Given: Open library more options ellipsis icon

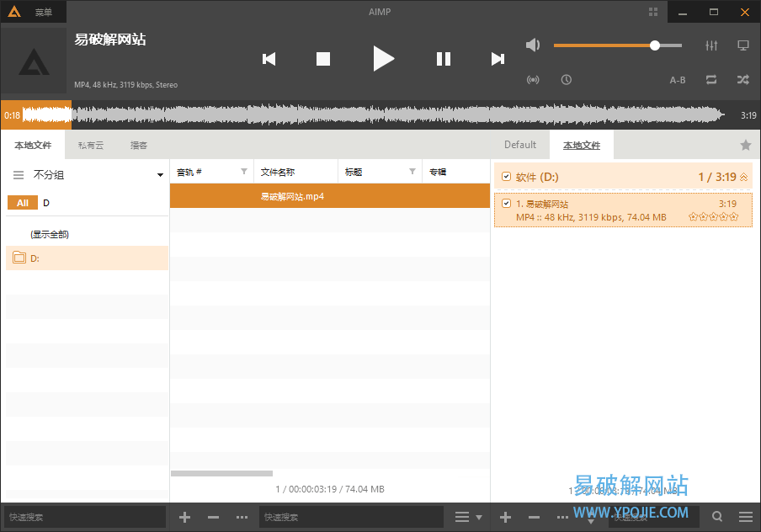Looking at the screenshot, I should coord(242,517).
